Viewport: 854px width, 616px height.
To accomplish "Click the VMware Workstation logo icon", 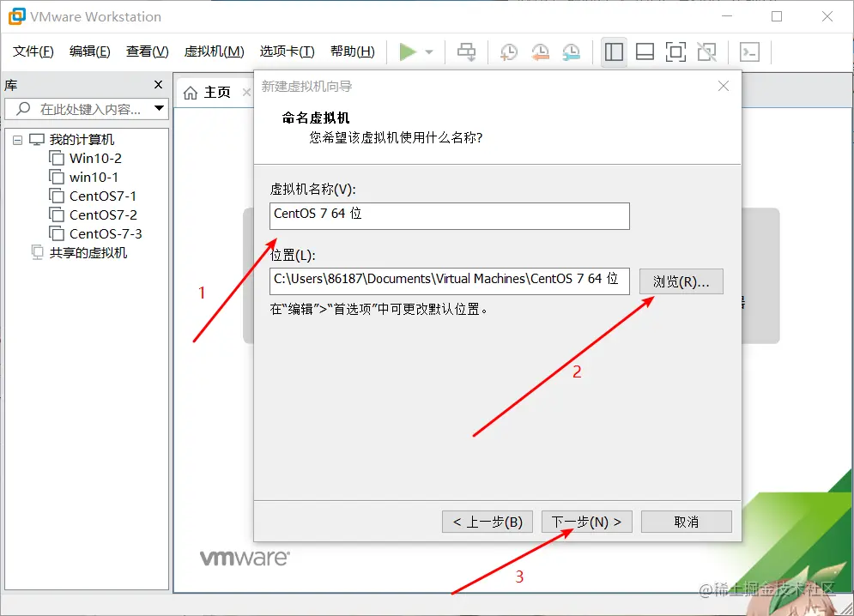I will pos(16,16).
